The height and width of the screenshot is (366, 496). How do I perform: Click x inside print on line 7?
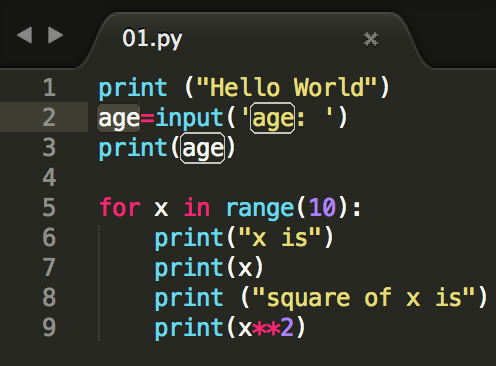[x=245, y=269]
